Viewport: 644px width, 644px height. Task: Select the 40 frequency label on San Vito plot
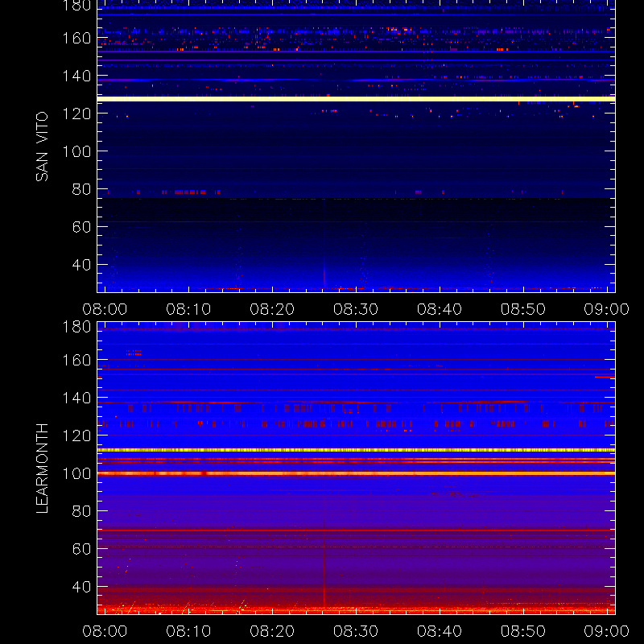[x=82, y=265]
